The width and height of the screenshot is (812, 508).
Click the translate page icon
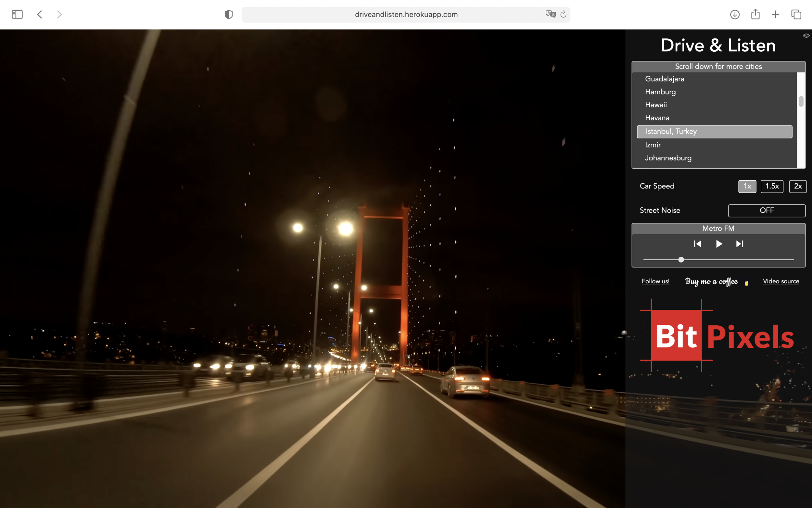tap(551, 14)
